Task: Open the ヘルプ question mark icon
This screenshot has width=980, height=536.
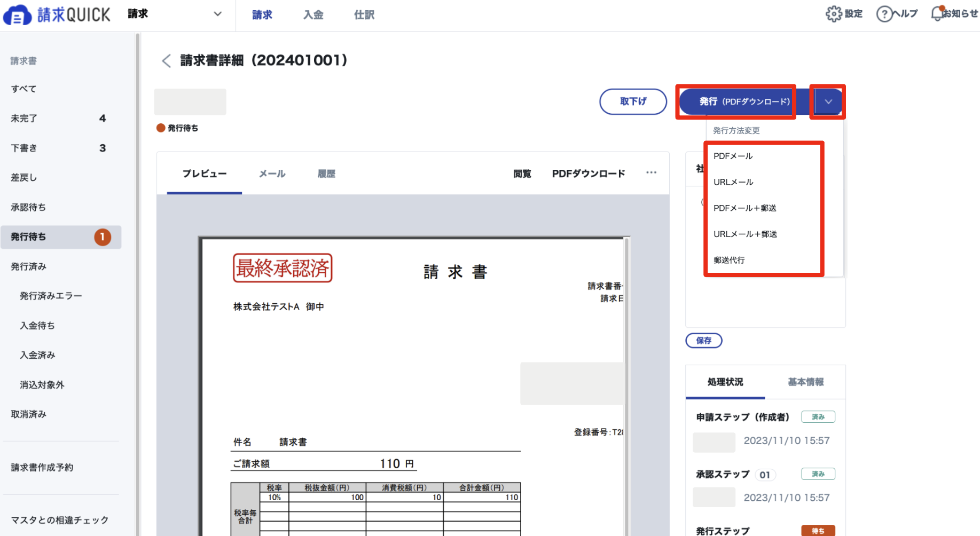Action: click(x=884, y=14)
